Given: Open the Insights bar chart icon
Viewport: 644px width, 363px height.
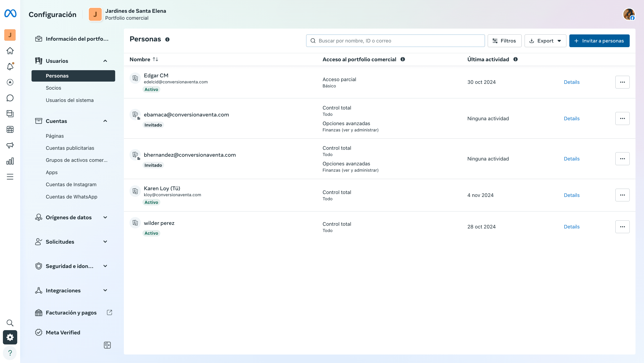Looking at the screenshot, I should (x=10, y=161).
